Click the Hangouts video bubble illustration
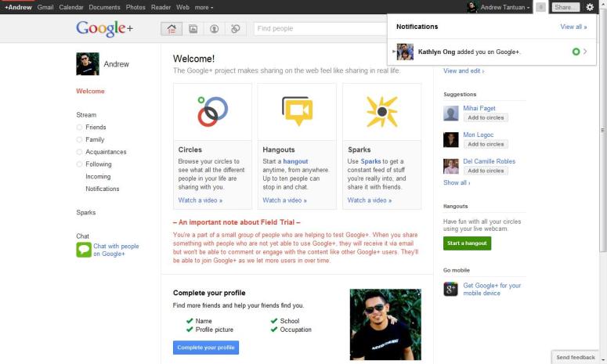Viewport: 607px width, 364px height. (297, 111)
